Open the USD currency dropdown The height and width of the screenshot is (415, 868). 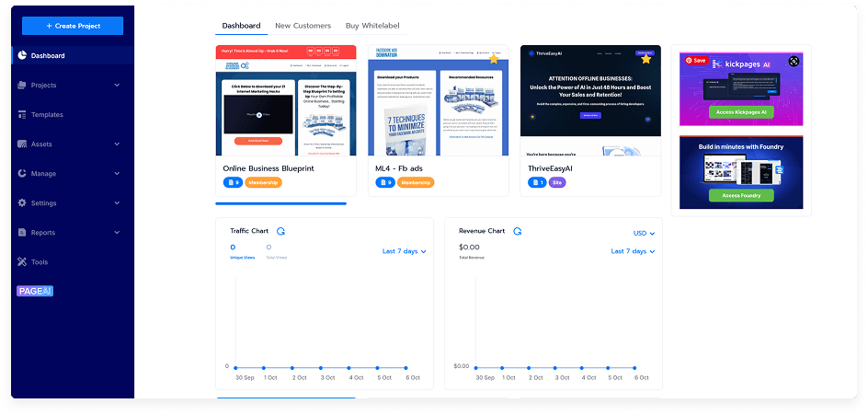pos(644,234)
